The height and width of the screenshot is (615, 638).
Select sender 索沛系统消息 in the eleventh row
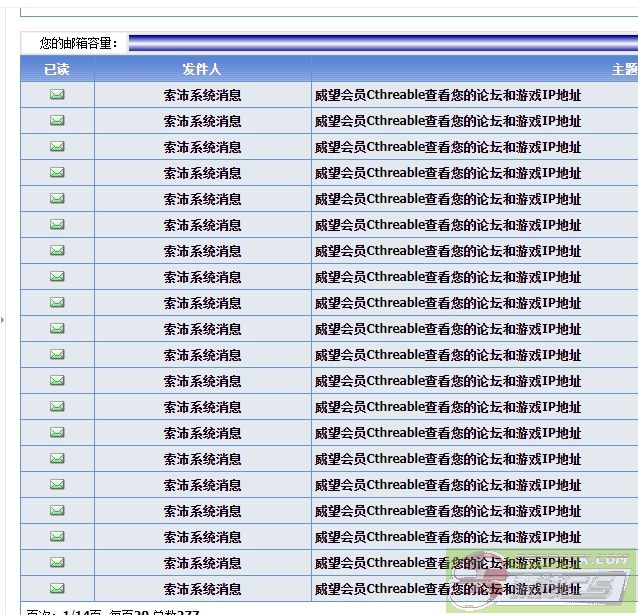202,355
